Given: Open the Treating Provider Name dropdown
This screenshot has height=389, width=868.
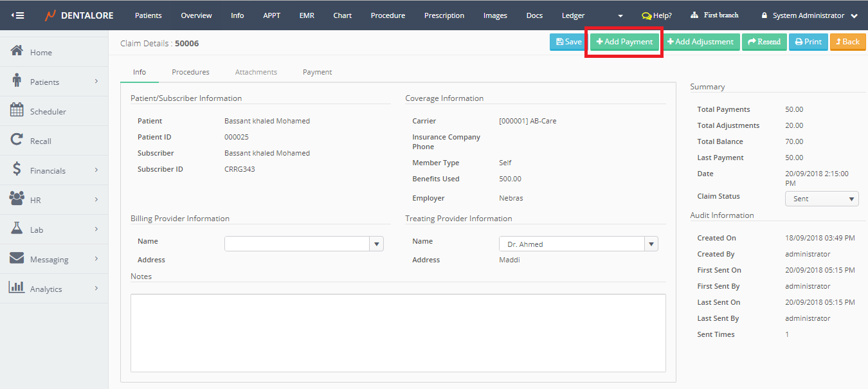Looking at the screenshot, I should coord(651,244).
